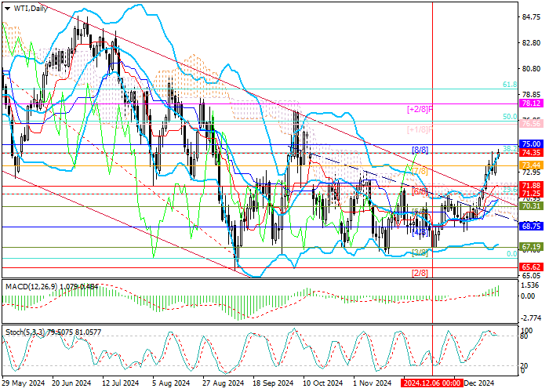This screenshot has height=392, width=549.
Task: Click the WTI,Daily chart title
Action: tap(24, 5)
